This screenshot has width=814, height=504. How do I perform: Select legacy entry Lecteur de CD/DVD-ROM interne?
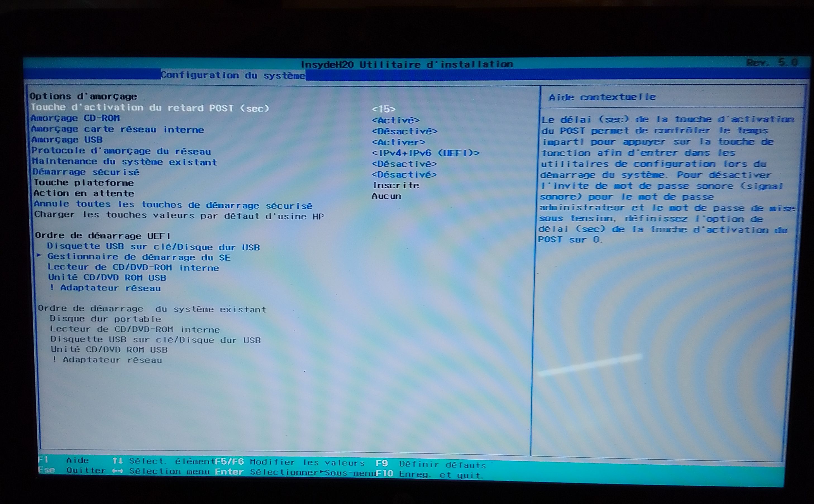click(135, 329)
